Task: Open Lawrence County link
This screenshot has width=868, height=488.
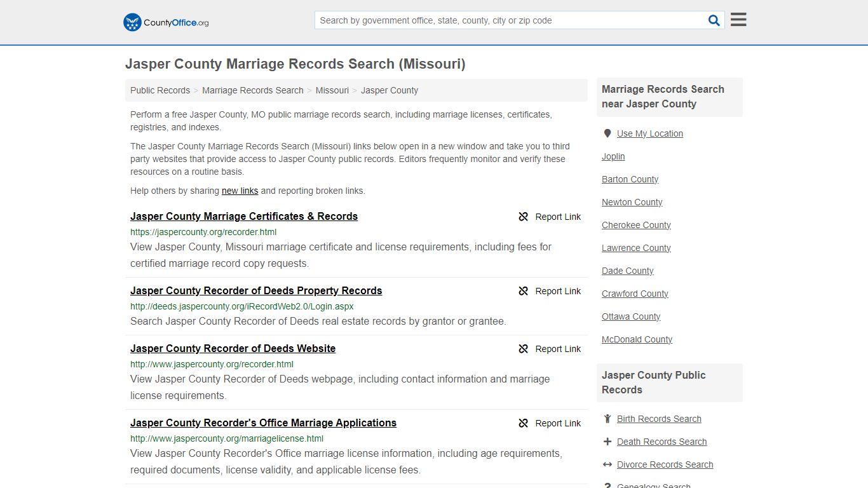Action: click(636, 248)
